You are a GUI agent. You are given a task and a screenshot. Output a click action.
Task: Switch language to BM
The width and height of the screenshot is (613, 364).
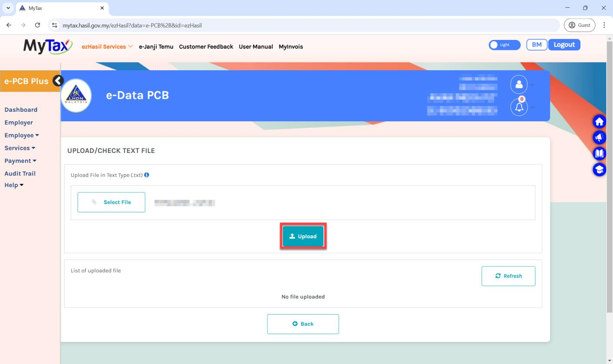537,45
